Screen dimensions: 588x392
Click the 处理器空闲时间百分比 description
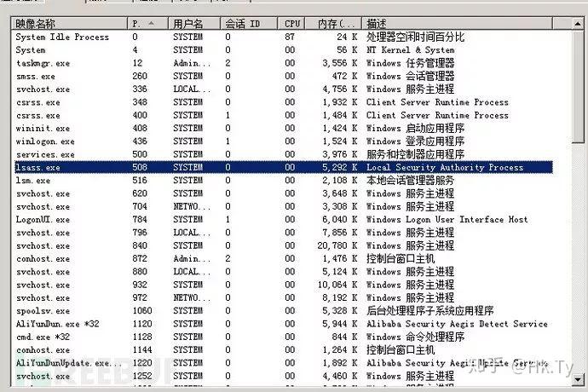(416, 37)
